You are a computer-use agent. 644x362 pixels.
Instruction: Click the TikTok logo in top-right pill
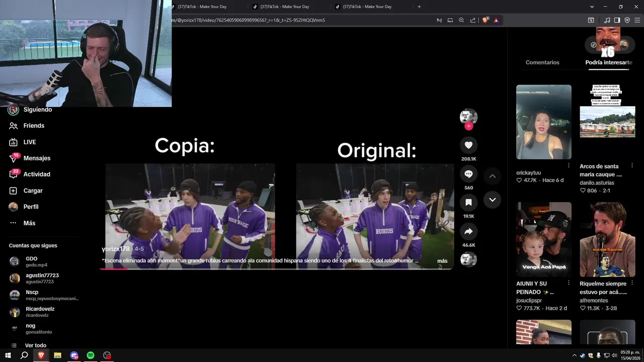(x=594, y=45)
